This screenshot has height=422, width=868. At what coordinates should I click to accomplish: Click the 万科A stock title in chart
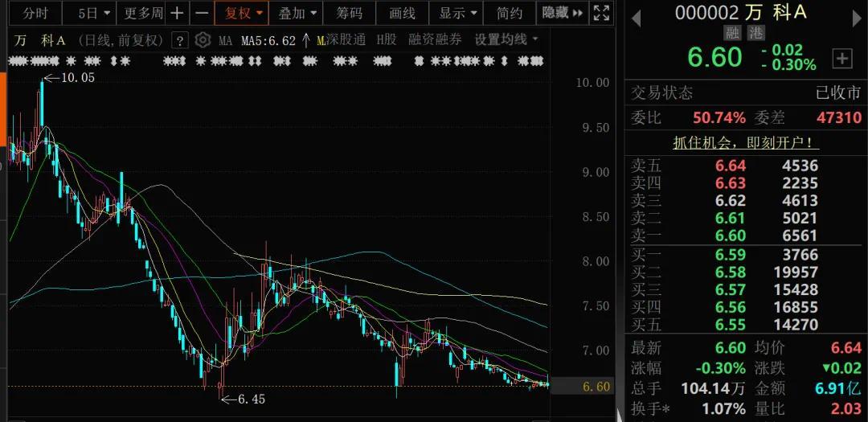point(40,40)
